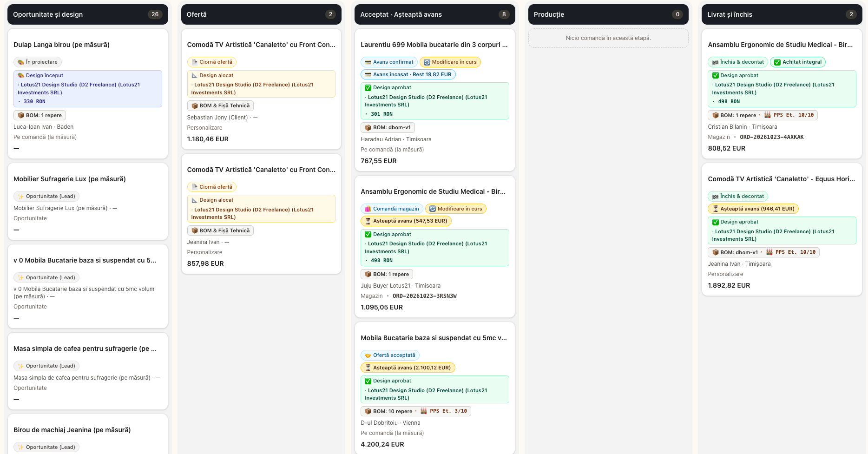
Task: Click the 'Oportunitate (Lead)' badge on Masa simpla de cafea card
Action: pos(46,366)
